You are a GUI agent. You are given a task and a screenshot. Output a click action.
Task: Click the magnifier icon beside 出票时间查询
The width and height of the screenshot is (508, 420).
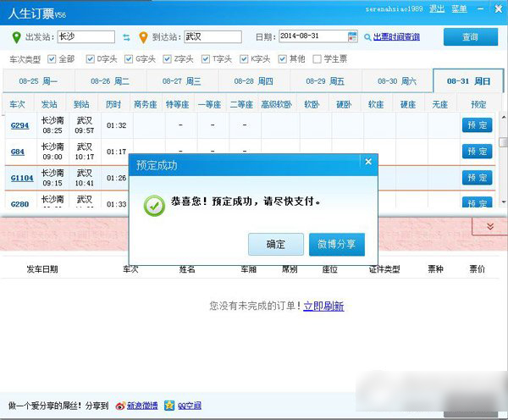pos(367,37)
